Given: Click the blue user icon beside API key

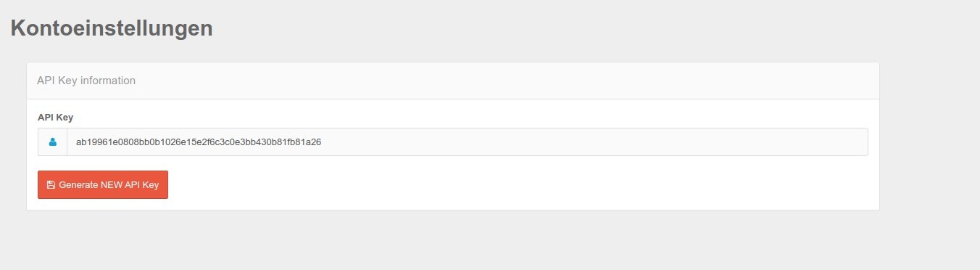Looking at the screenshot, I should [52, 142].
